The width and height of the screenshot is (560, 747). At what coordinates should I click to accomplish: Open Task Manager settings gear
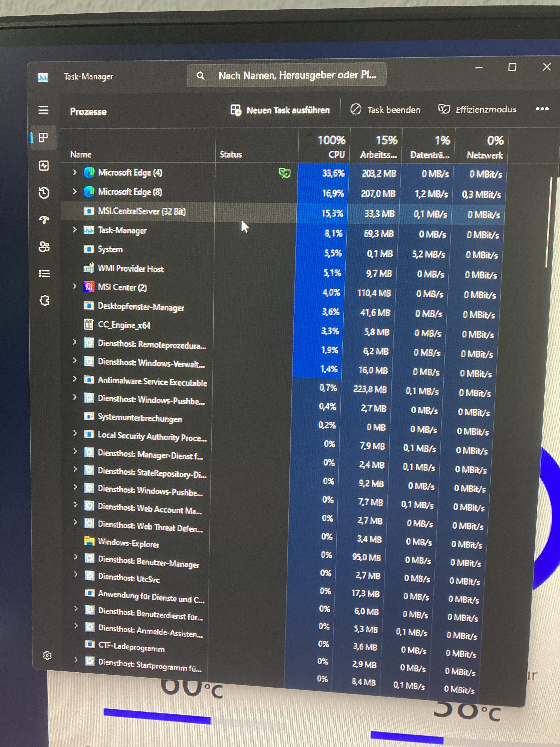[47, 655]
